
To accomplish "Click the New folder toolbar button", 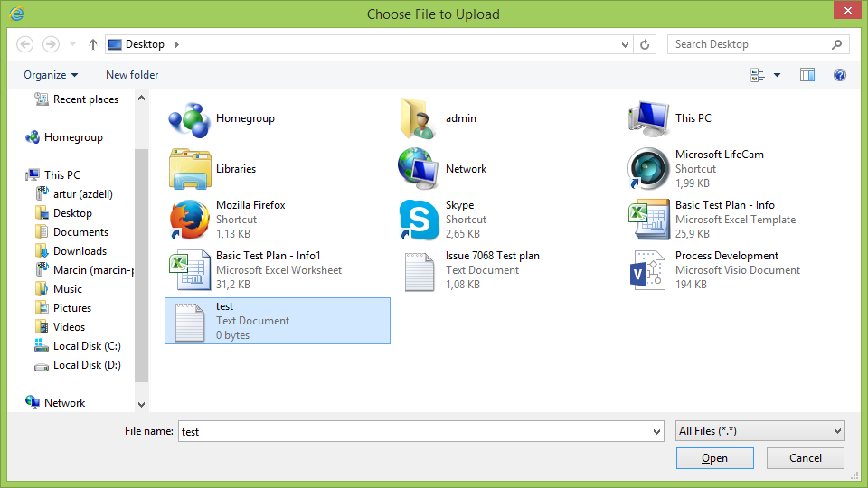I will (x=132, y=75).
